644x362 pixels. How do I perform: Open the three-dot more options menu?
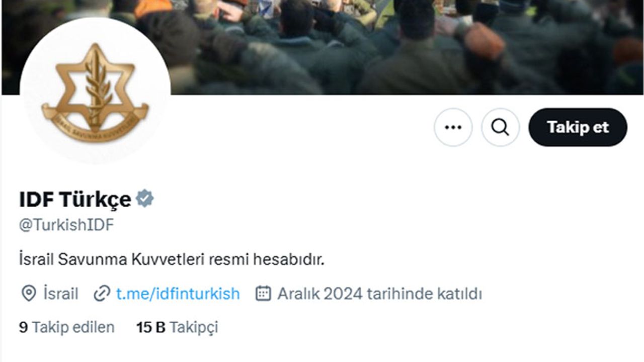(453, 127)
